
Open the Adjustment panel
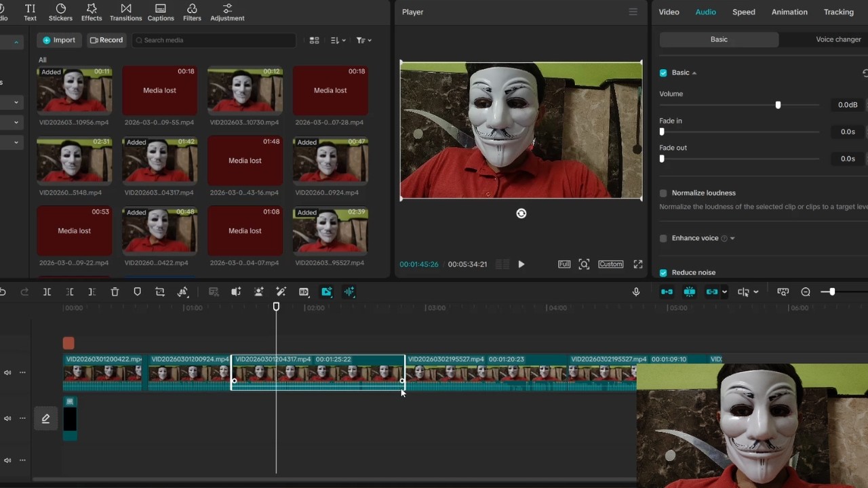(x=227, y=12)
